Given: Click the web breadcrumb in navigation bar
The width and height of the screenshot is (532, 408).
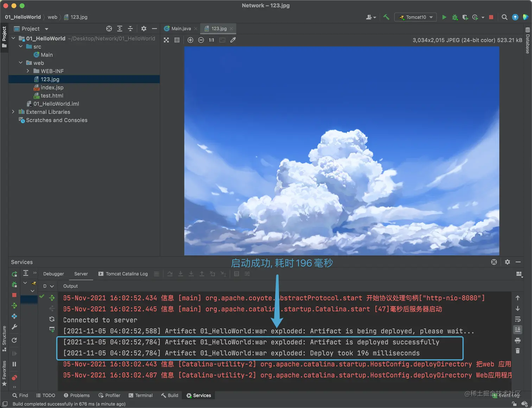Looking at the screenshot, I should (52, 17).
